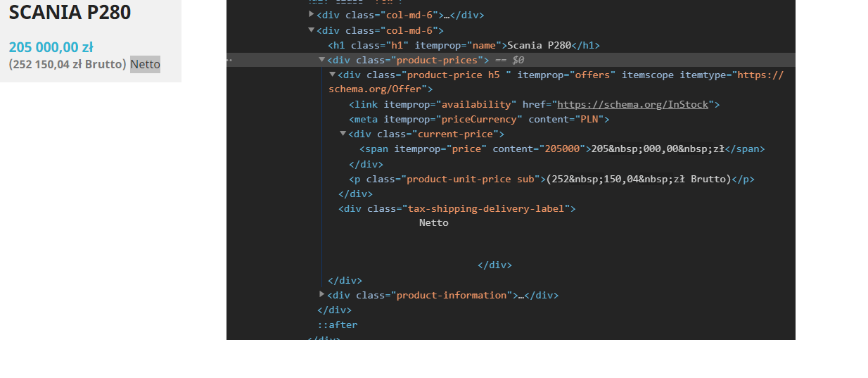Click the highlighted Netto label on page
Screen dimensions: 868x378
point(145,65)
